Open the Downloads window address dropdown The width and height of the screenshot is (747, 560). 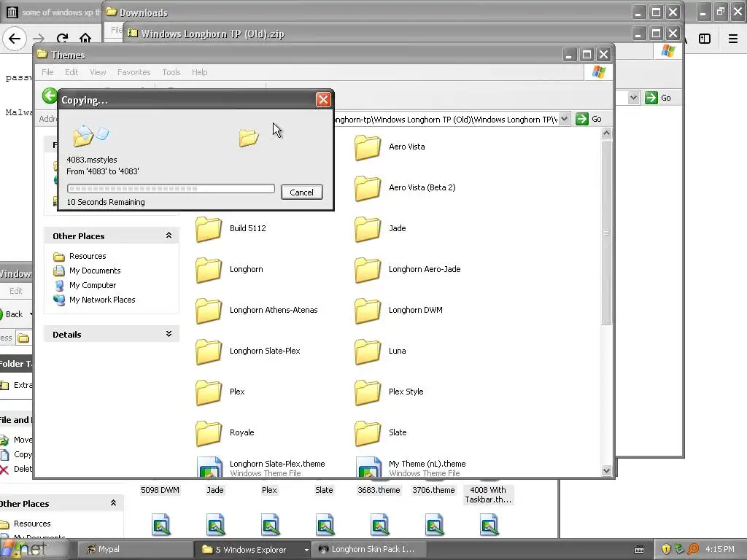pos(633,98)
